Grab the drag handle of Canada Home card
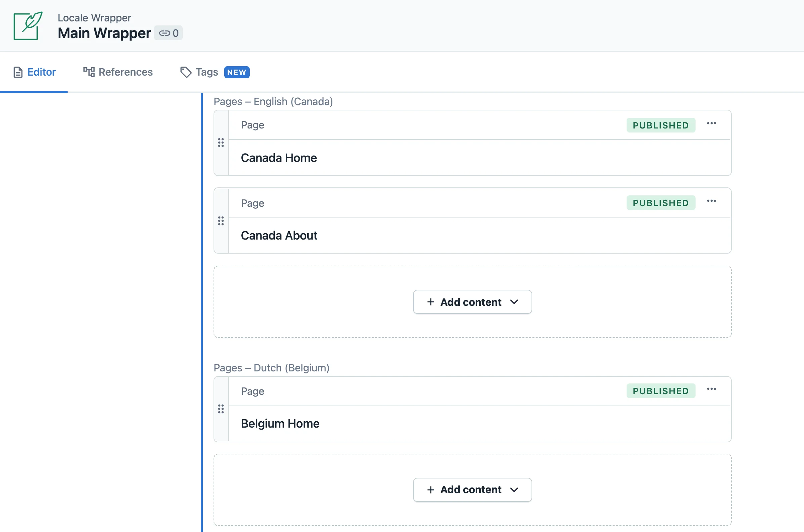804x532 pixels. 221,143
